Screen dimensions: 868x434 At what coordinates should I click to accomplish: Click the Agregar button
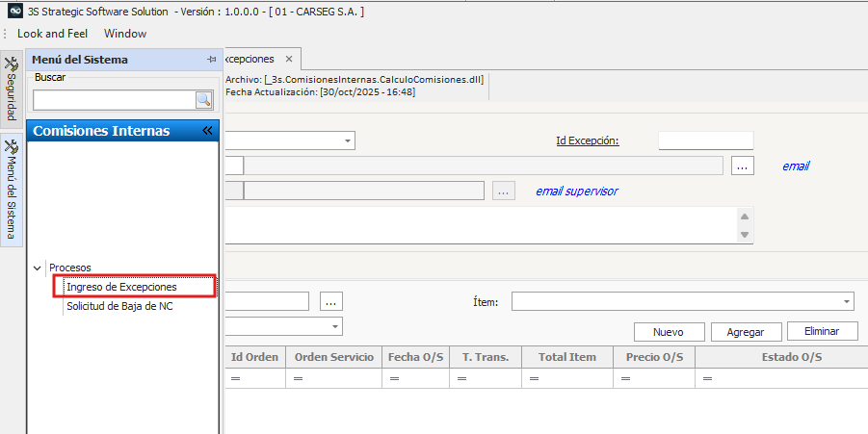746,331
